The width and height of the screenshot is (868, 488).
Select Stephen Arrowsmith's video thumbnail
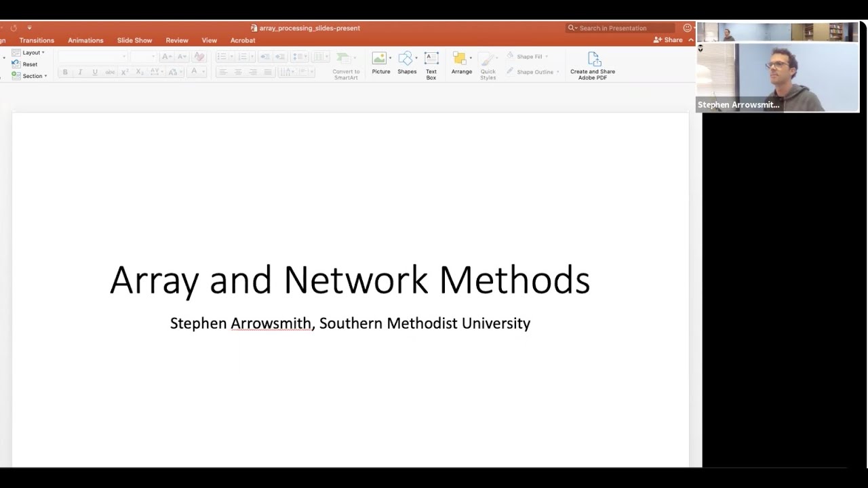pos(778,77)
